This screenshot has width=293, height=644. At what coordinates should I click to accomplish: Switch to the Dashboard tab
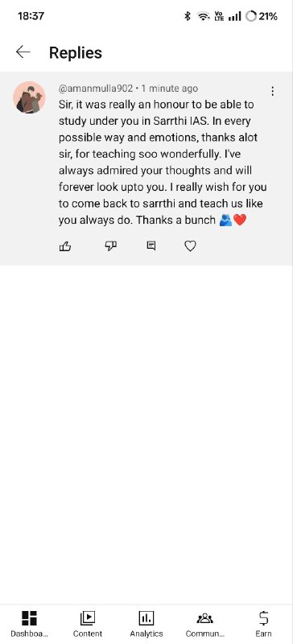coord(29,623)
